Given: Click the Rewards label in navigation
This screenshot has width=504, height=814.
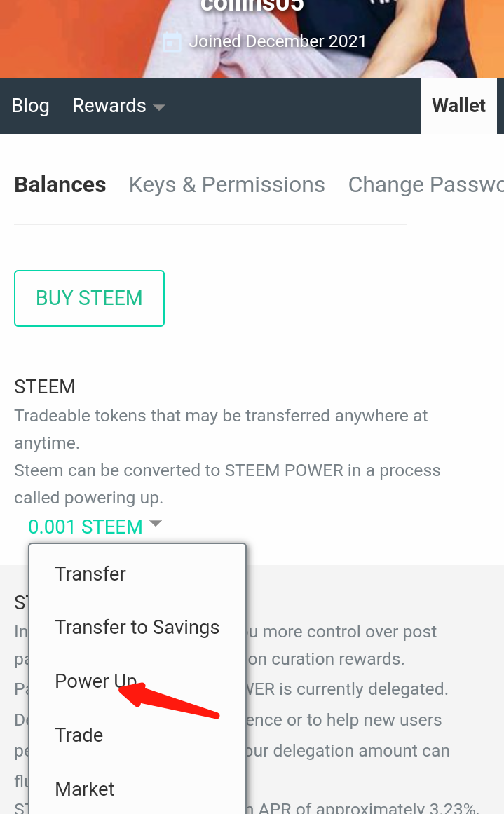Looking at the screenshot, I should pos(109,106).
